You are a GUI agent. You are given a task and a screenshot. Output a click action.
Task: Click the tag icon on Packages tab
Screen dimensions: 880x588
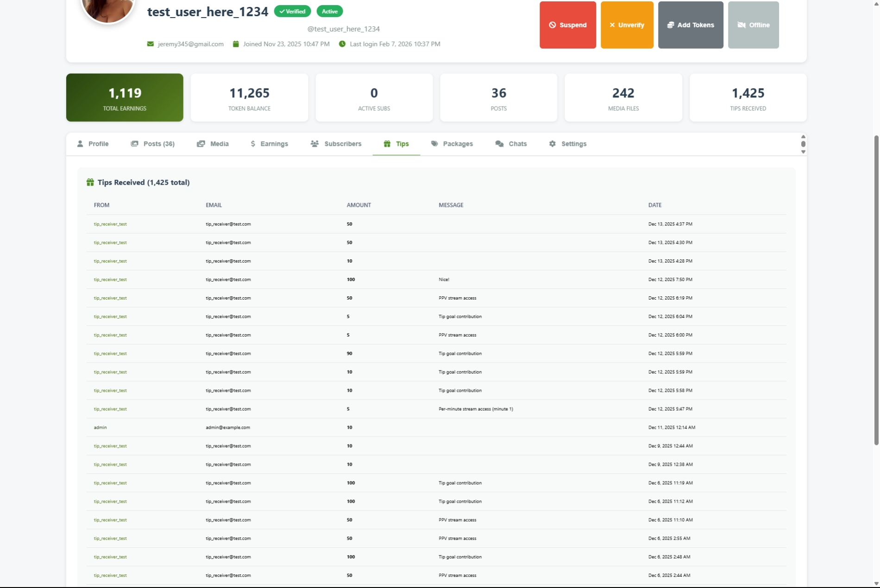[x=434, y=144]
